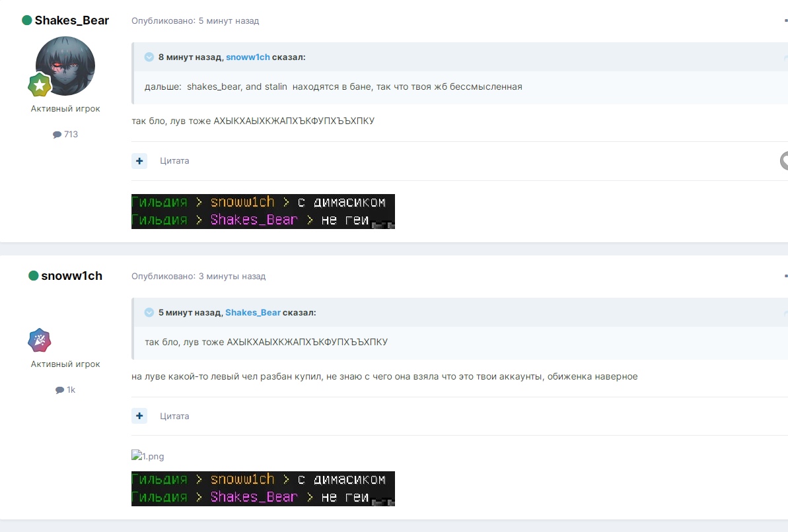The image size is (788, 532).
Task: Click the green star rank badge on Shakes_Bear's avatar
Action: [x=40, y=84]
